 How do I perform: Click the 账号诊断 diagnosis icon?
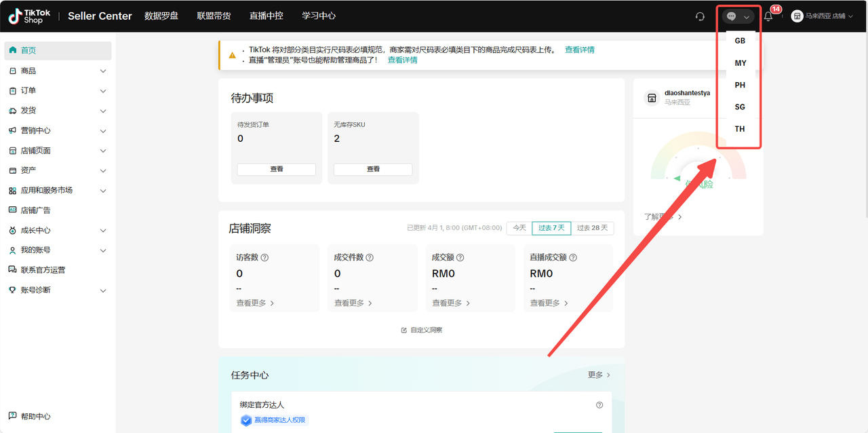click(x=12, y=290)
